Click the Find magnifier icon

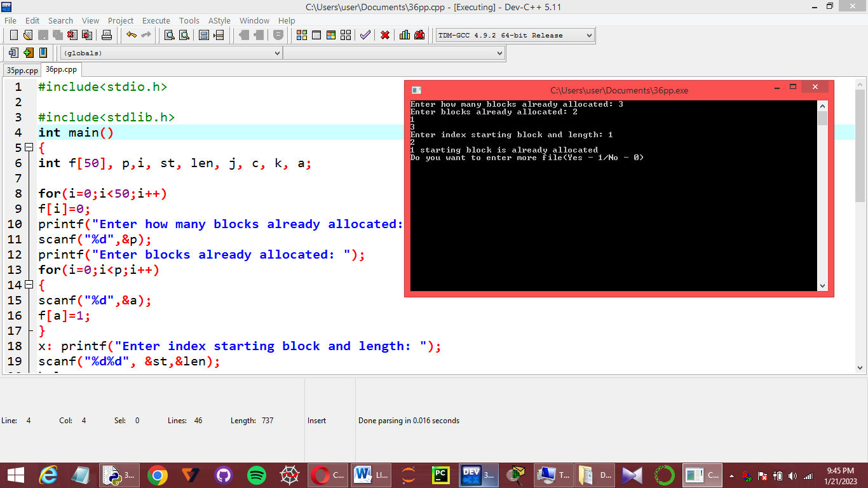[170, 35]
